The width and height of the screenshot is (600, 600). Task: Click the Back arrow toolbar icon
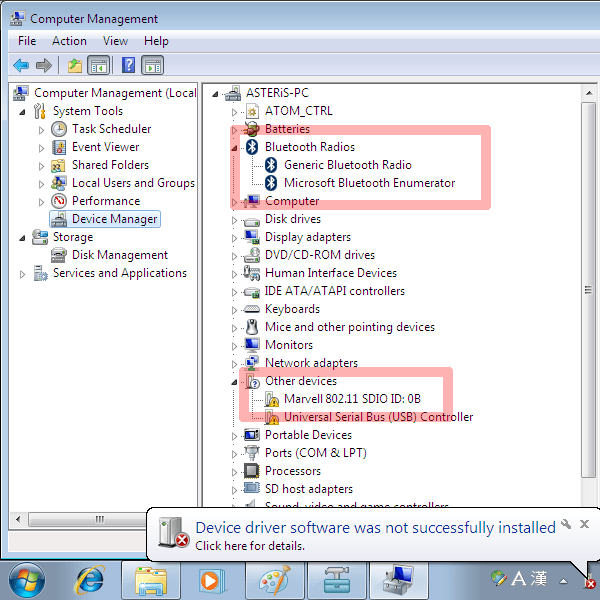point(21,66)
